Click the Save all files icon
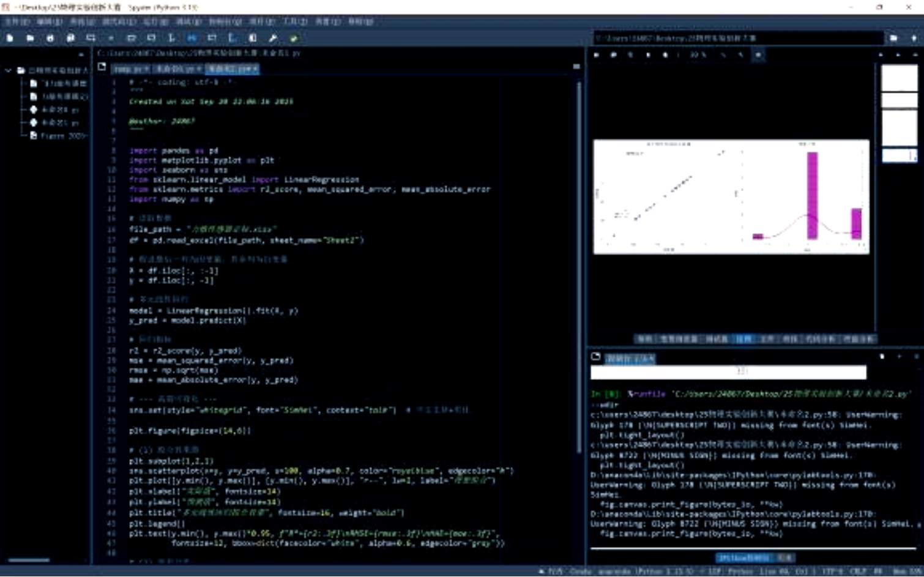This screenshot has width=924, height=577. pos(70,38)
